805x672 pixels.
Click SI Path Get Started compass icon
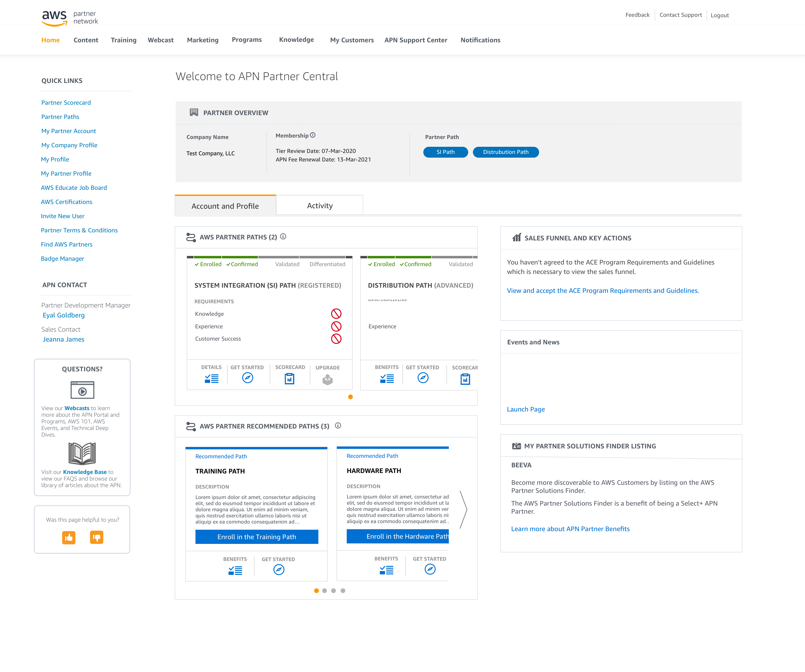coord(248,378)
